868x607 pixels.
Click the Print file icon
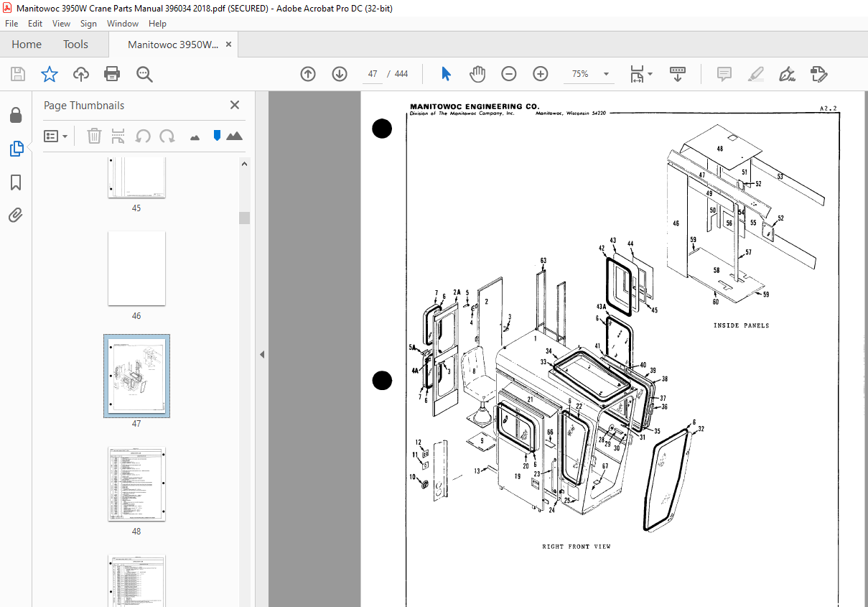pyautogui.click(x=112, y=74)
